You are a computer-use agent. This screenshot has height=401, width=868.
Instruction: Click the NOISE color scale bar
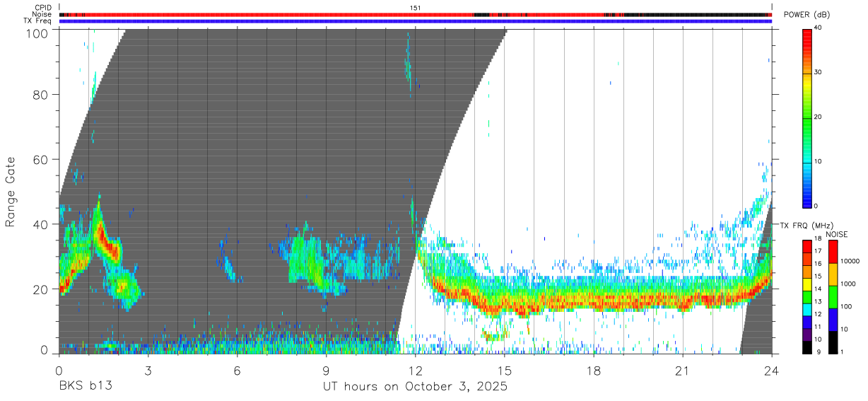coord(833,296)
